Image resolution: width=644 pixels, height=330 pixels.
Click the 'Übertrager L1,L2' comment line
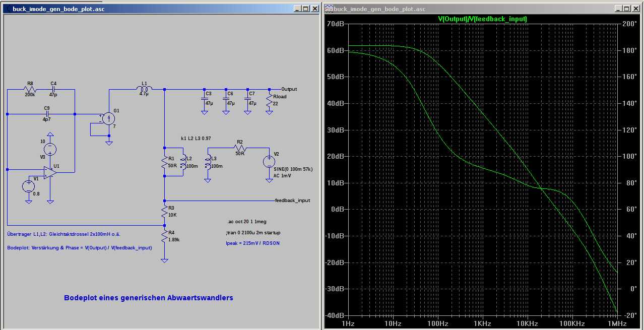pyautogui.click(x=64, y=234)
